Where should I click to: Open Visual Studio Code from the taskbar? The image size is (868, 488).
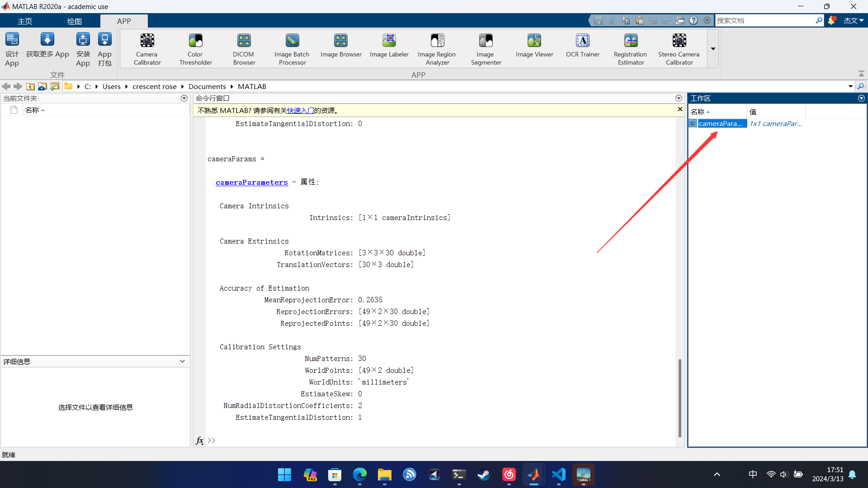[559, 474]
